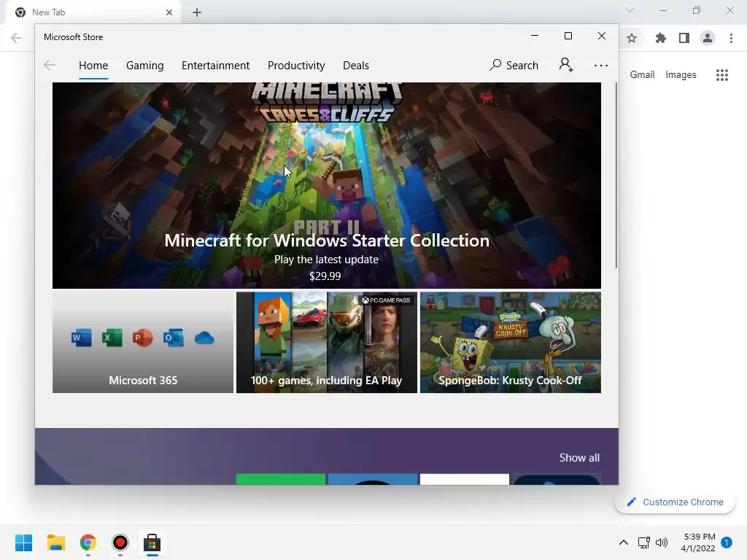This screenshot has height=560, width=747.
Task: Select the Productivity tab
Action: 296,66
